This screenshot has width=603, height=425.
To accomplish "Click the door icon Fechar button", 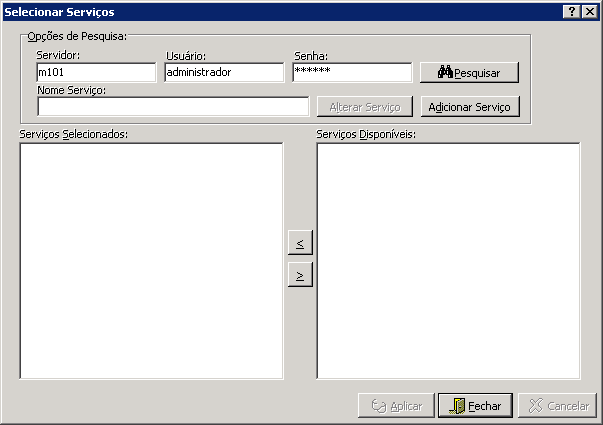I will (x=475, y=406).
